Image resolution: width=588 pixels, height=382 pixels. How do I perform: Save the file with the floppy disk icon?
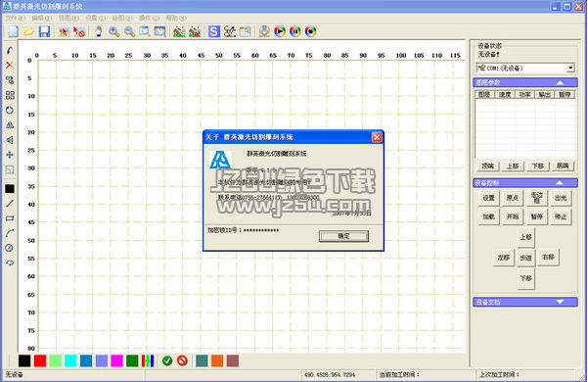[x=44, y=31]
